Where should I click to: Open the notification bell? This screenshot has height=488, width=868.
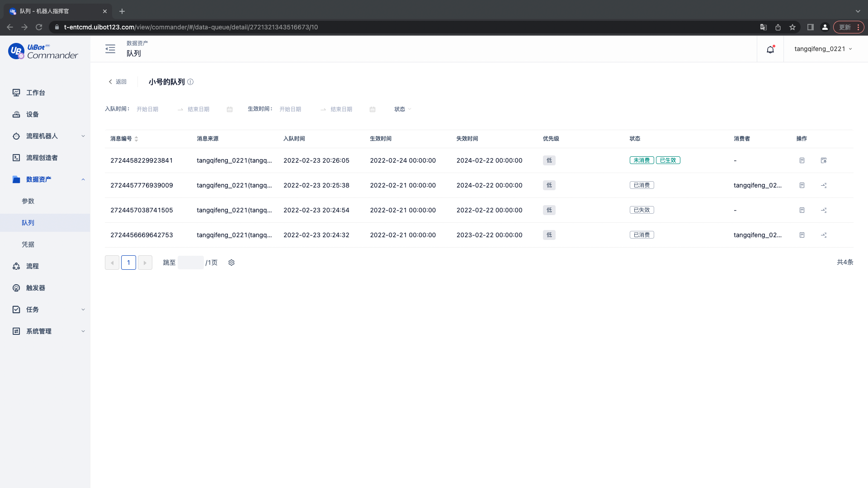770,49
